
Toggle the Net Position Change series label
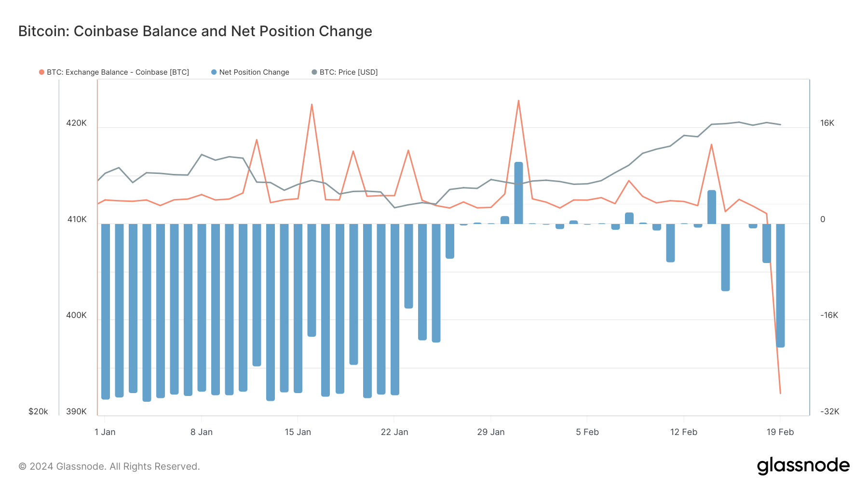(254, 72)
